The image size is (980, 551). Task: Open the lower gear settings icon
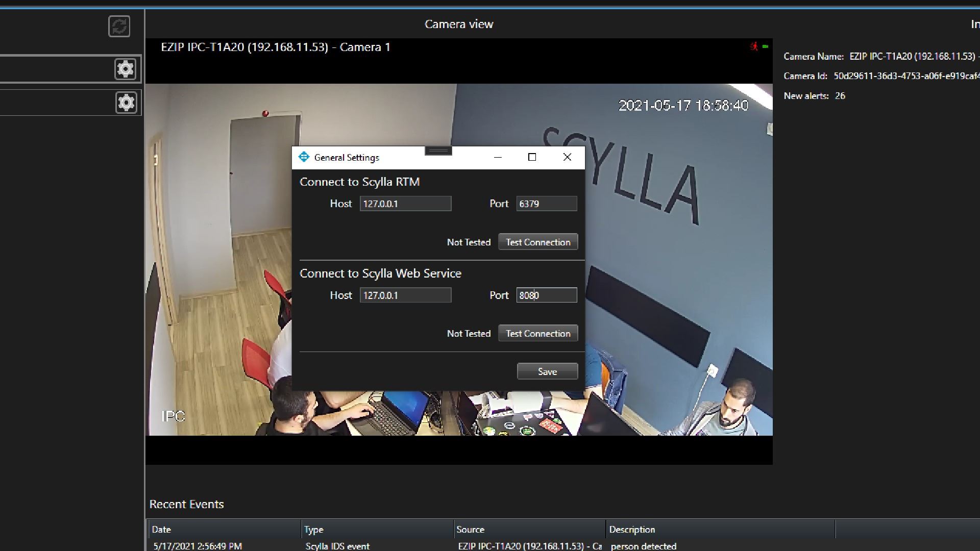(126, 103)
